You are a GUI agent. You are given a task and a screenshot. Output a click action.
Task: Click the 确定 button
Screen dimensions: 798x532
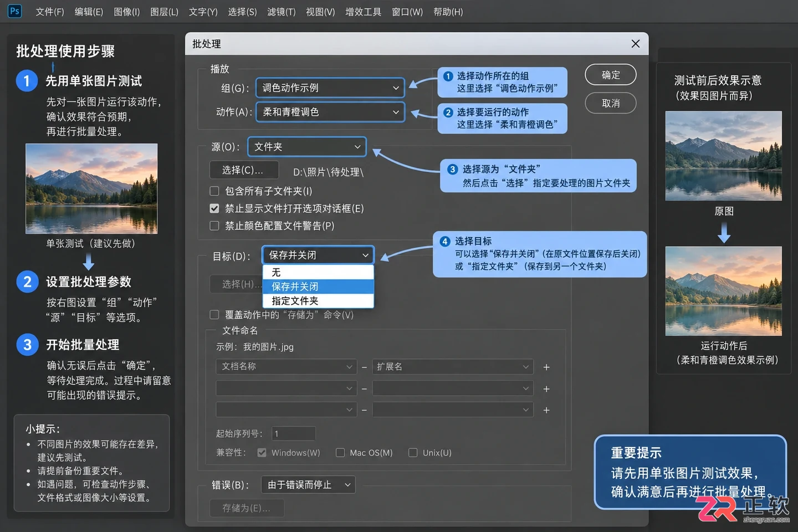(x=611, y=75)
